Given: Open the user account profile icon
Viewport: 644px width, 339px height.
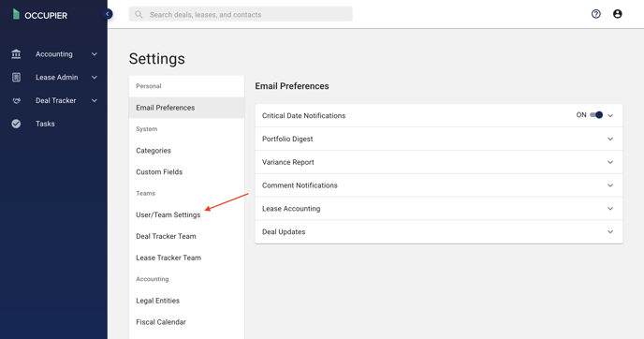Looking at the screenshot, I should (617, 14).
